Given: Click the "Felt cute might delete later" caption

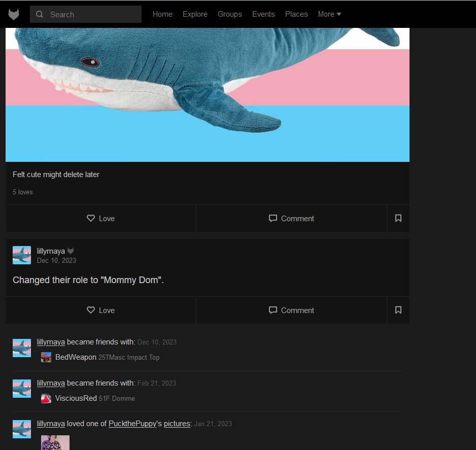Looking at the screenshot, I should pyautogui.click(x=56, y=175).
